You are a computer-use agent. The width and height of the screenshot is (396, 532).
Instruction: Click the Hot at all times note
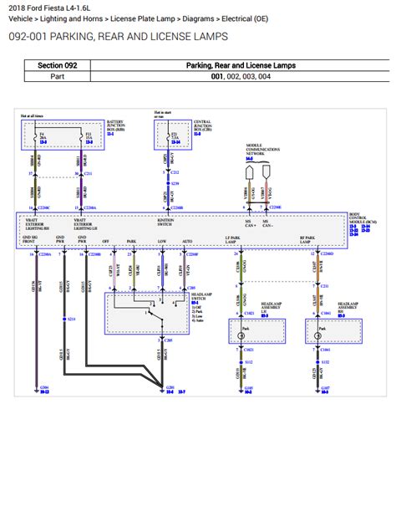[32, 116]
